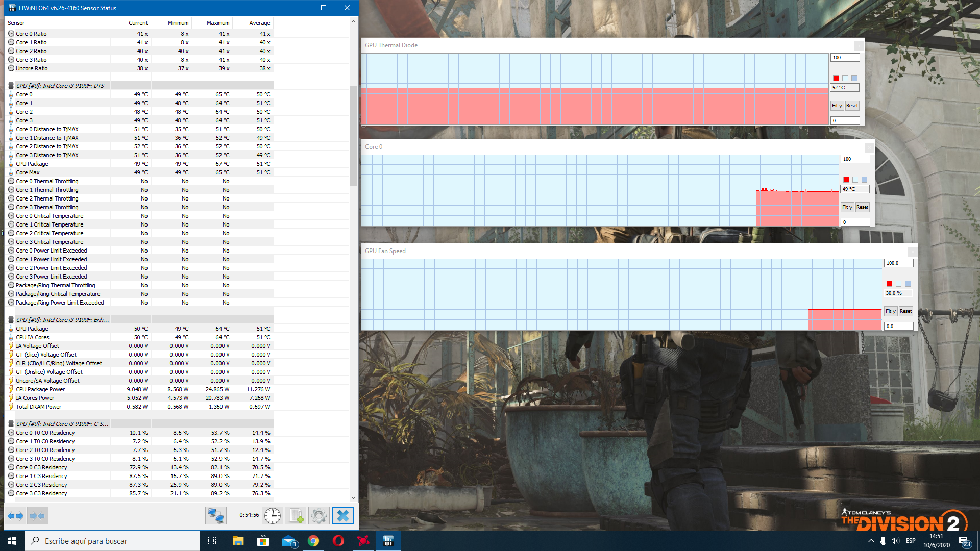Image resolution: width=980 pixels, height=551 pixels.
Task: Open Google Chrome from the taskbar
Action: tap(313, 541)
